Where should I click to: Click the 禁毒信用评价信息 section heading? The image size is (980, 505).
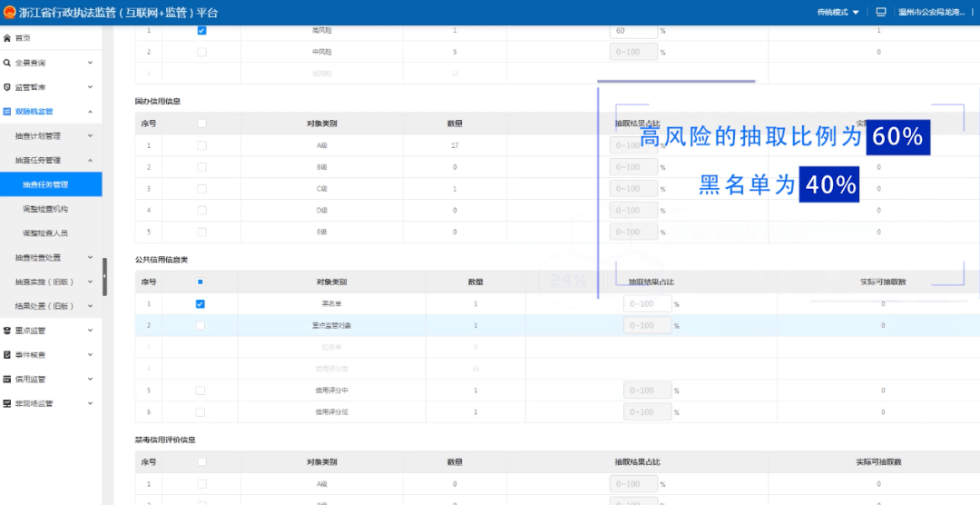(x=166, y=440)
